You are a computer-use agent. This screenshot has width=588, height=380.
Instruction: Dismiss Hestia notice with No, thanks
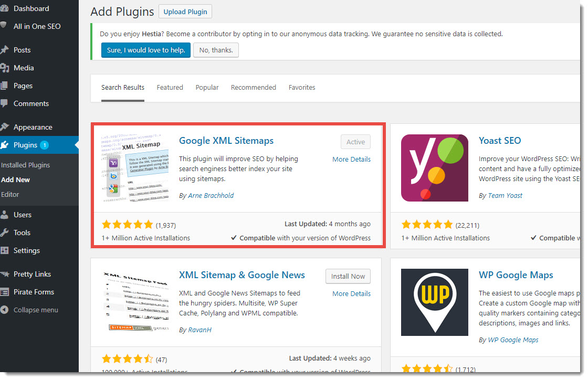click(216, 50)
